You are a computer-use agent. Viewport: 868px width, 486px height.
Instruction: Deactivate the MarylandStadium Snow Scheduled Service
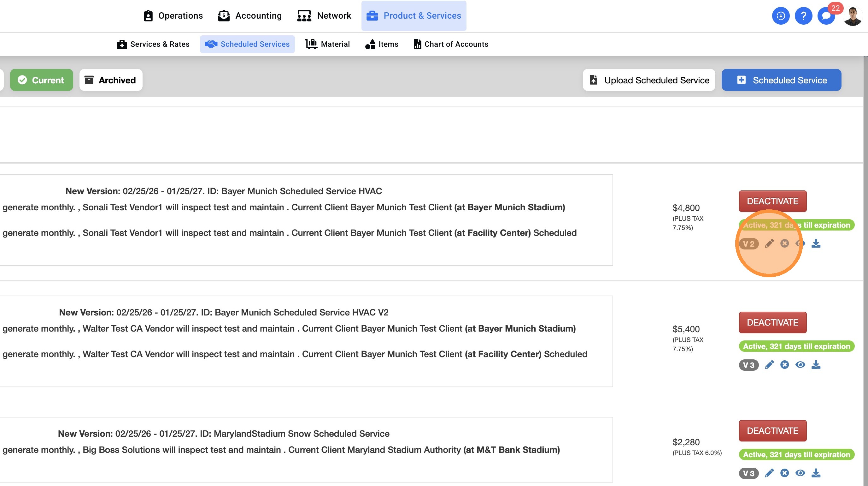coord(772,431)
